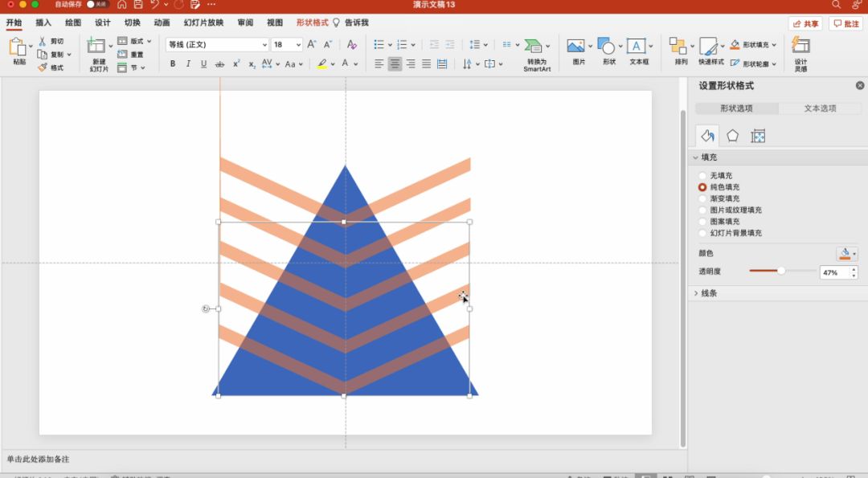Open the Size & Properties pane icon

pos(758,136)
